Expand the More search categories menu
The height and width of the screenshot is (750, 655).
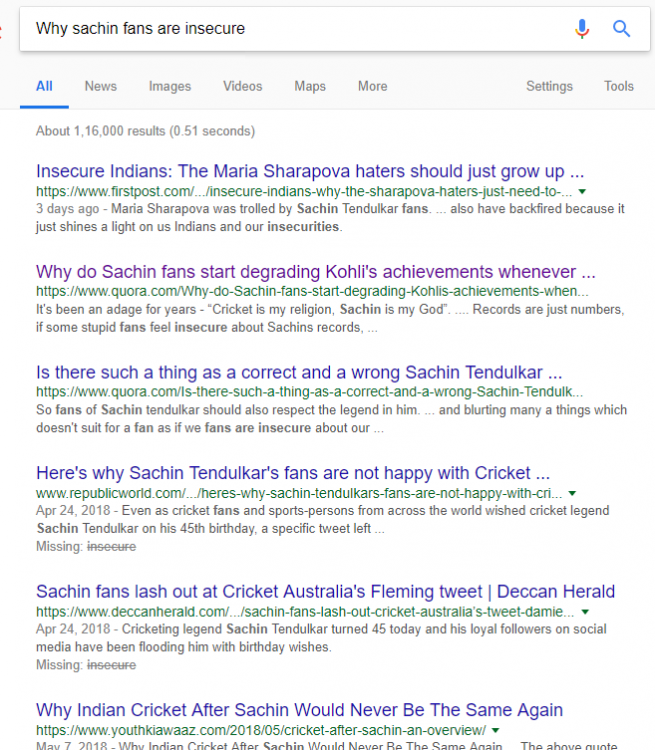(x=372, y=86)
